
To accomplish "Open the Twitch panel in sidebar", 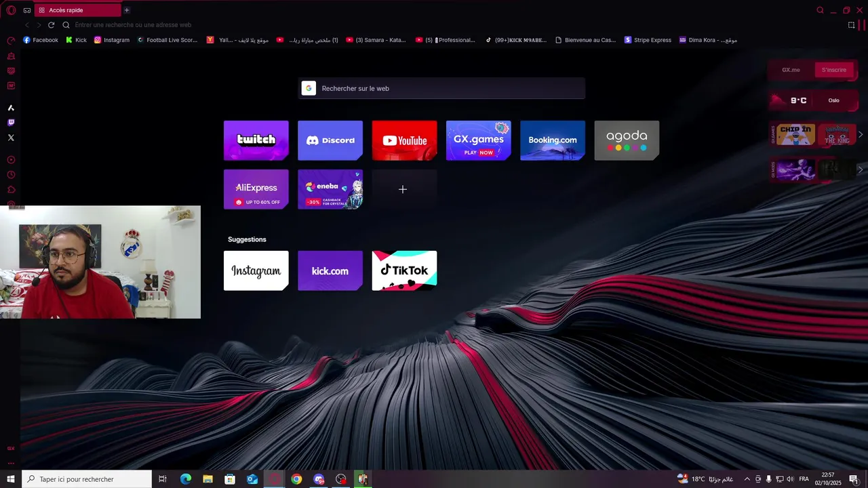I will [11, 123].
